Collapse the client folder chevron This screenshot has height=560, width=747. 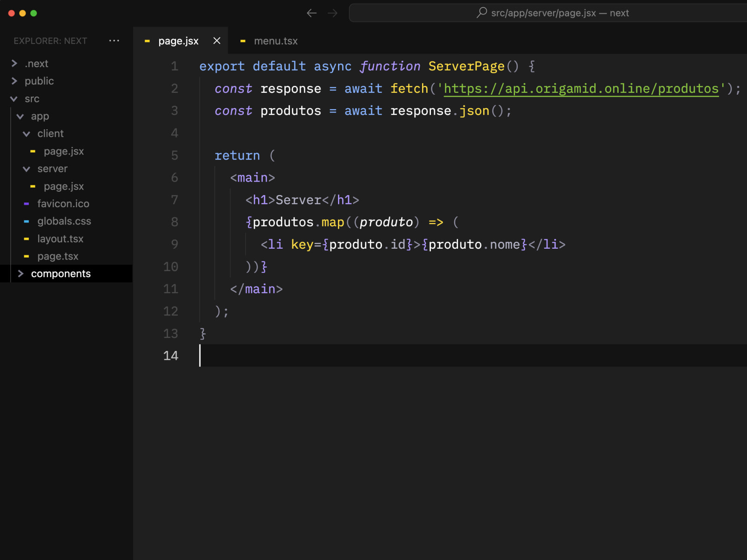[x=27, y=134]
